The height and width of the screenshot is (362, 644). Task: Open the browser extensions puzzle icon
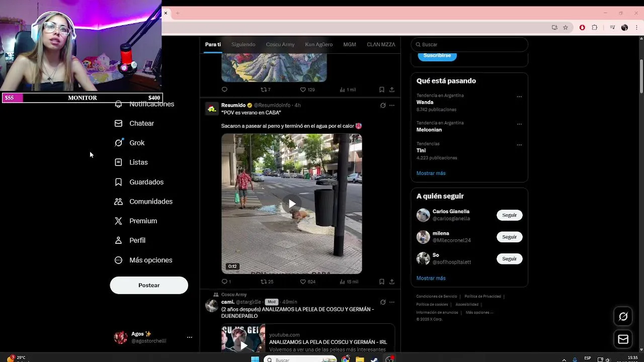[594, 28]
